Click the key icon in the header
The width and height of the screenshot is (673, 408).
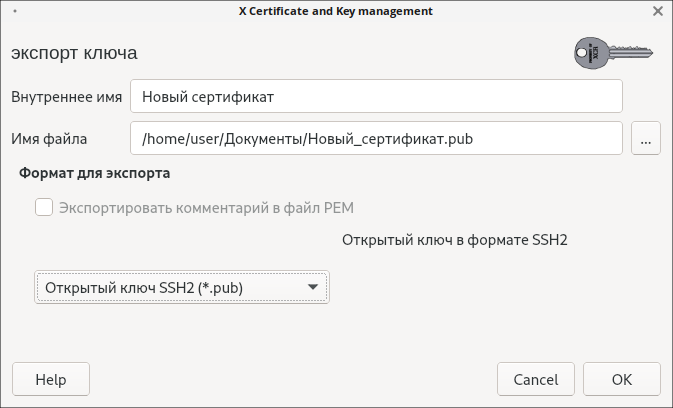point(610,52)
